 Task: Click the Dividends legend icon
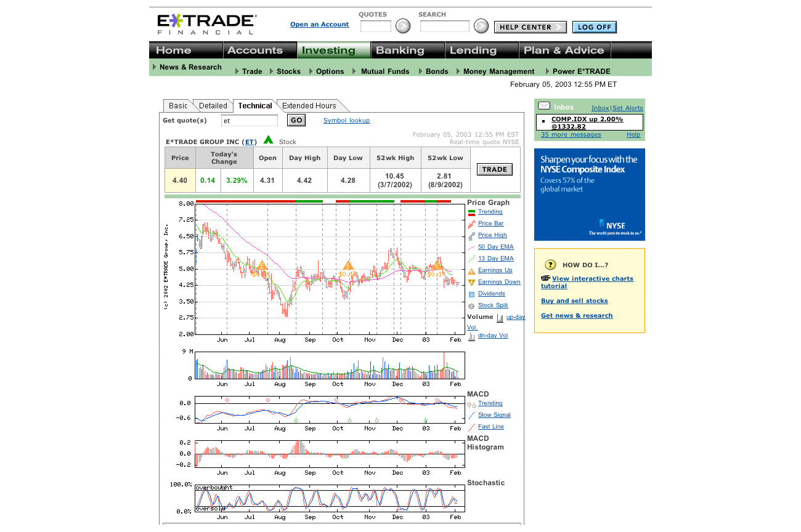[471, 294]
